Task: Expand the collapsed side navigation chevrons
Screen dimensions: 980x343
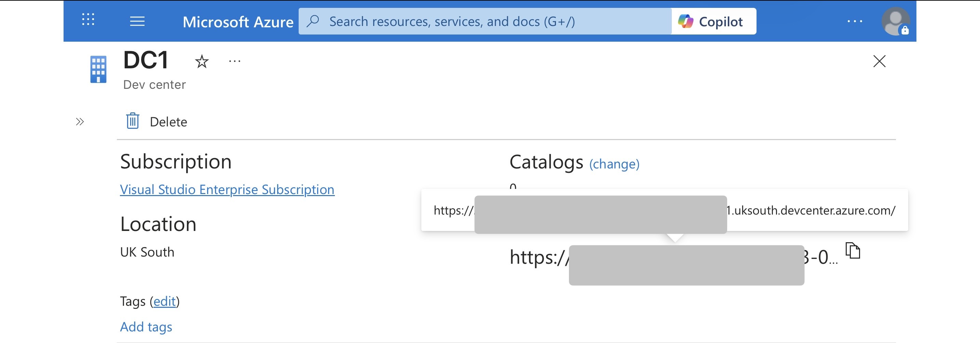Action: (80, 122)
